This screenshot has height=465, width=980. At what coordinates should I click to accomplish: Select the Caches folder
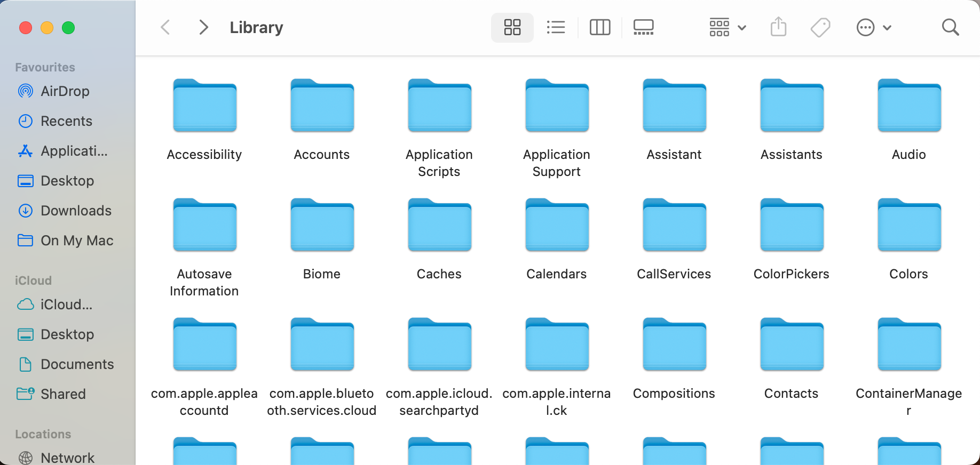pyautogui.click(x=439, y=225)
